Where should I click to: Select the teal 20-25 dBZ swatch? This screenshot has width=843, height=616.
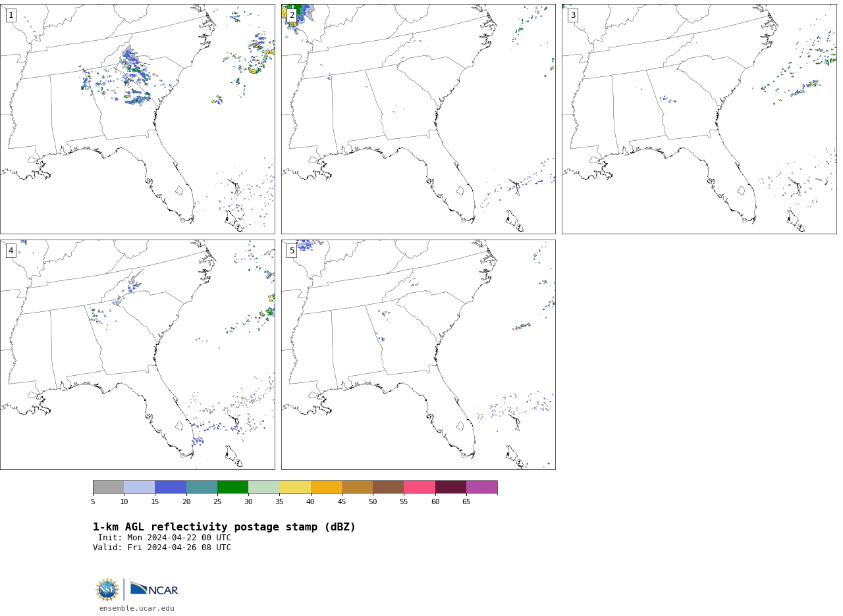202,487
